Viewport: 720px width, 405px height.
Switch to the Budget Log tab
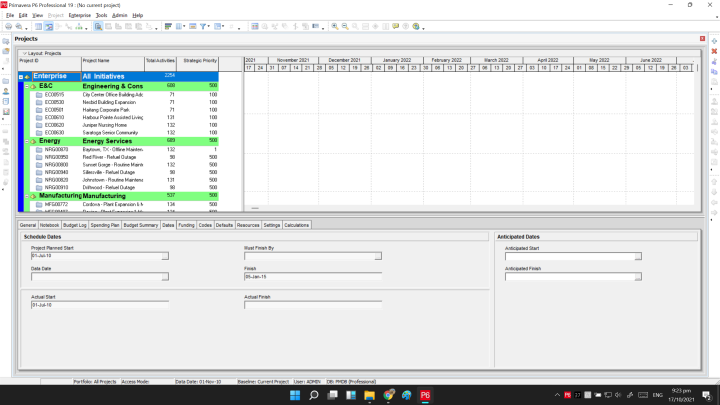(75, 226)
